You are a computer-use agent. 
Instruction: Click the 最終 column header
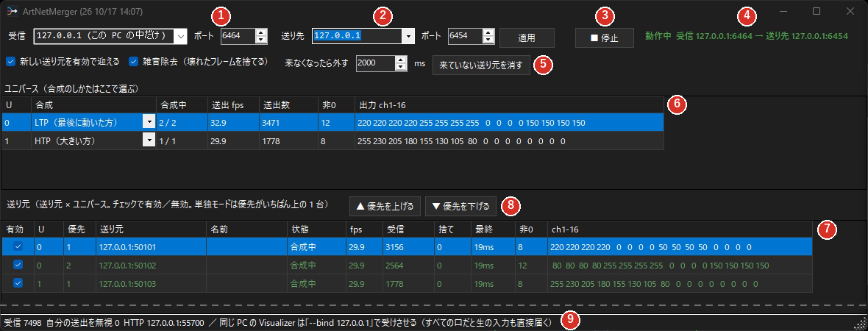click(492, 229)
